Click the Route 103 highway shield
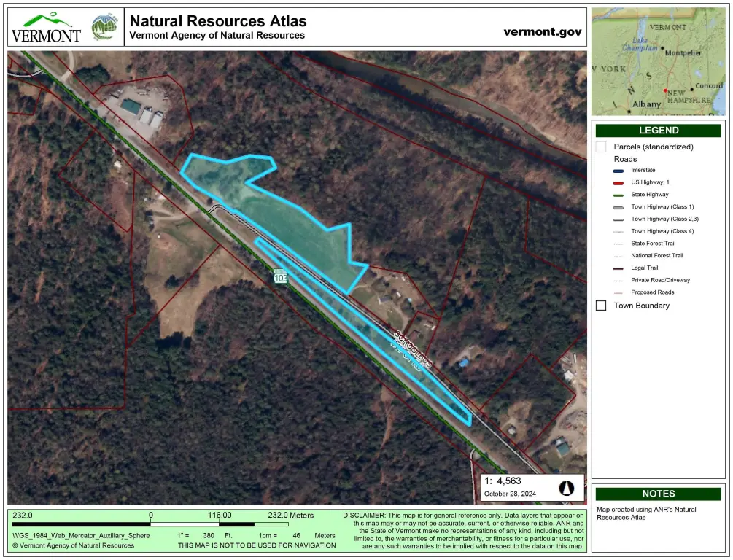The height and width of the screenshot is (560, 733). tap(281, 277)
